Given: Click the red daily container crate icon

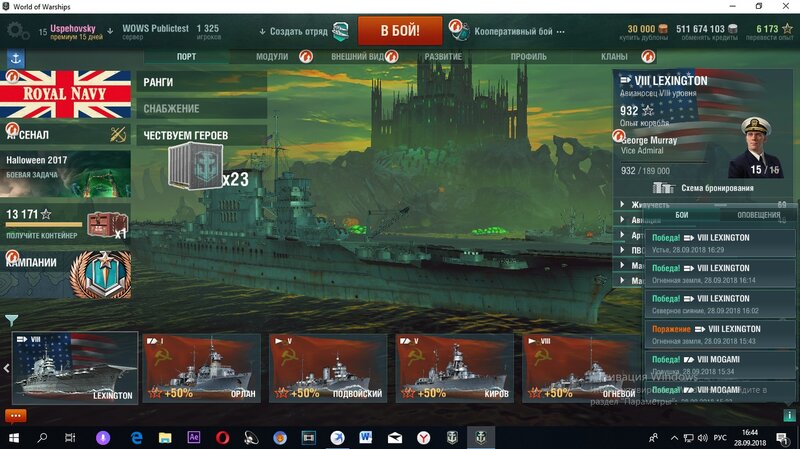Looking at the screenshot, I should point(107,224).
